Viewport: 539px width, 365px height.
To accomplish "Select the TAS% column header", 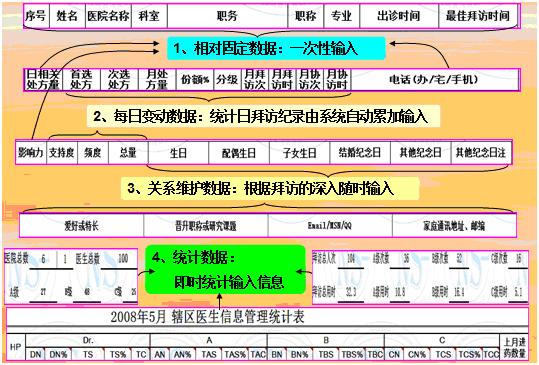I will click(x=235, y=354).
